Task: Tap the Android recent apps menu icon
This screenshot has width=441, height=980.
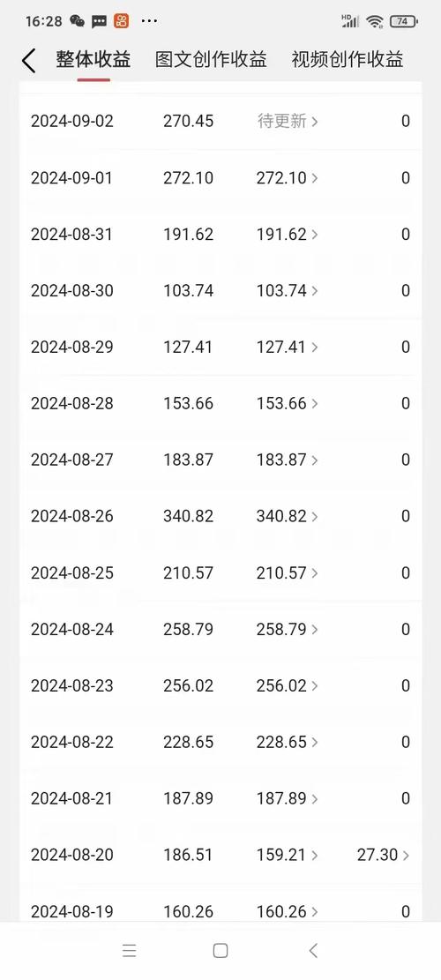Action: click(x=130, y=951)
